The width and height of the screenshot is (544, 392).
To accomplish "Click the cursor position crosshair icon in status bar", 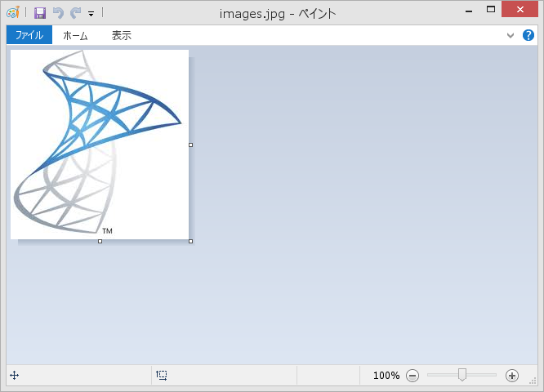I will (14, 376).
